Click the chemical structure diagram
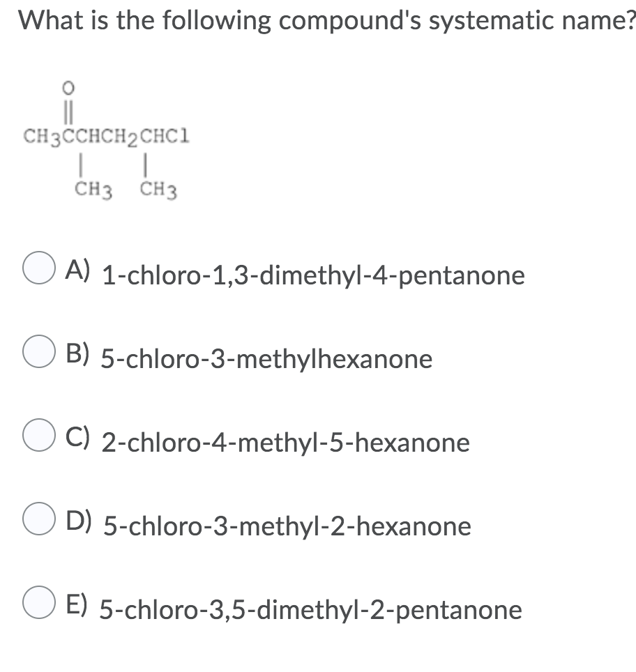The image size is (636, 672). [x=105, y=139]
